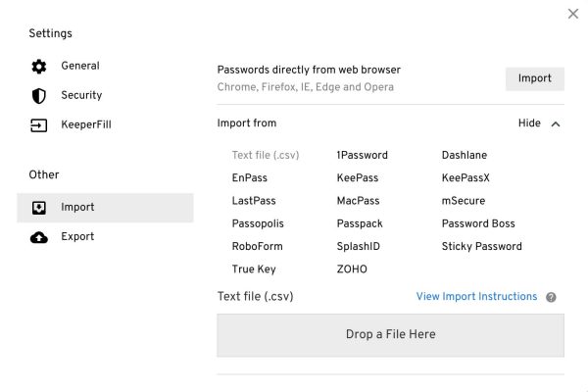588x392 pixels.
Task: Choose Dashlane as import source
Action: 465,155
